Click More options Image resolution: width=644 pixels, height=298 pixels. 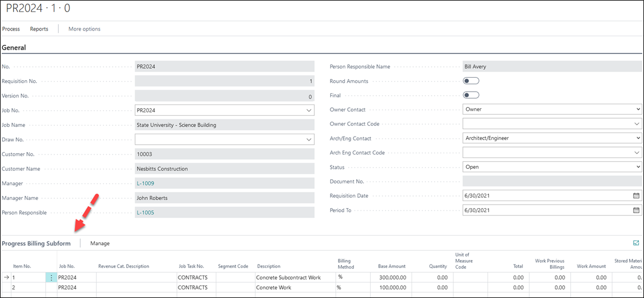click(x=84, y=29)
